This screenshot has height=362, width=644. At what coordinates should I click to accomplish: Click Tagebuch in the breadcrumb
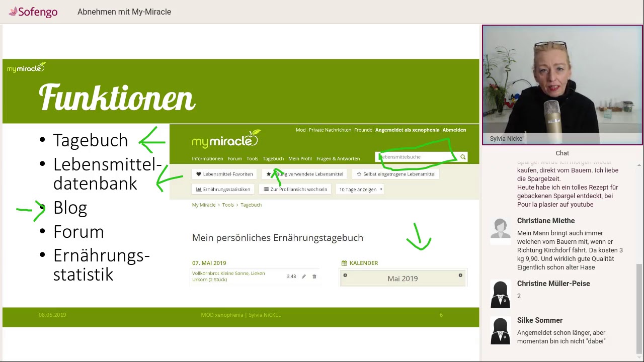(x=251, y=205)
